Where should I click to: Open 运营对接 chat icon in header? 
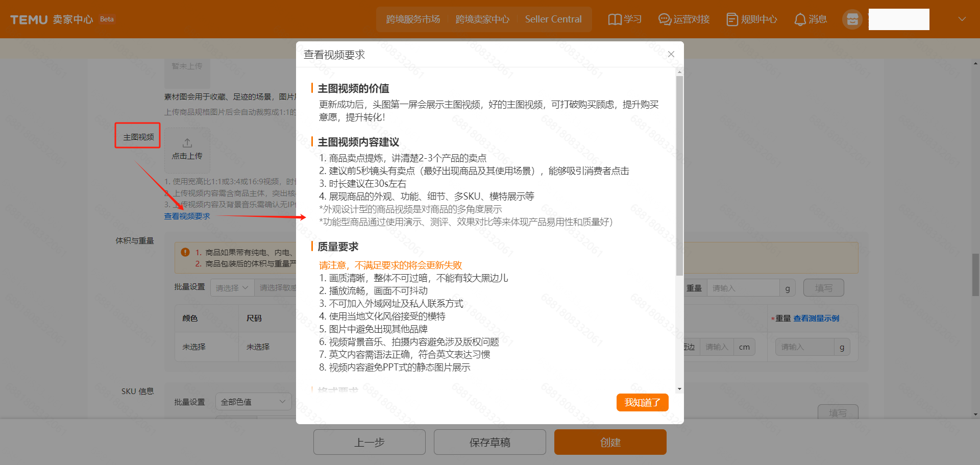point(664,19)
